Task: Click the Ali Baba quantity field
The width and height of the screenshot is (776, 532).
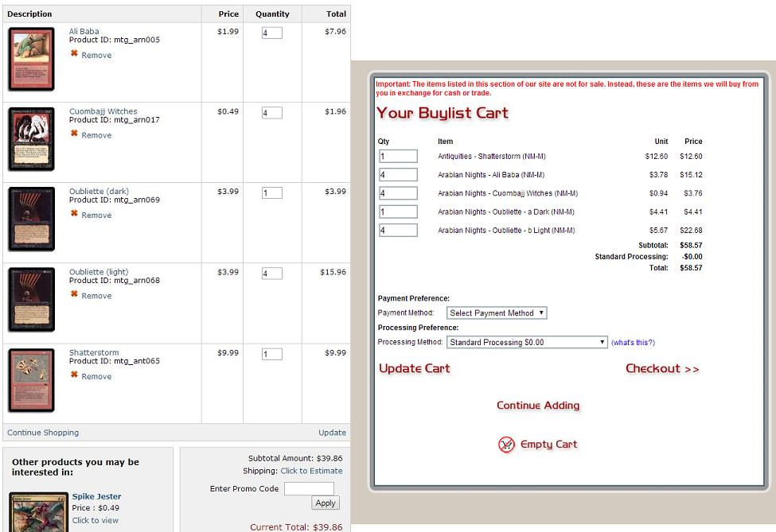Action: point(271,33)
